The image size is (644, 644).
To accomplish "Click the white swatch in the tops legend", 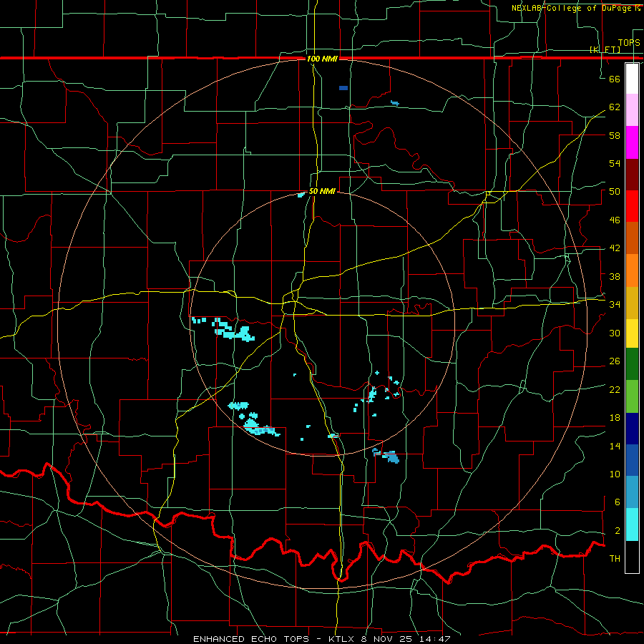I will (x=632, y=79).
